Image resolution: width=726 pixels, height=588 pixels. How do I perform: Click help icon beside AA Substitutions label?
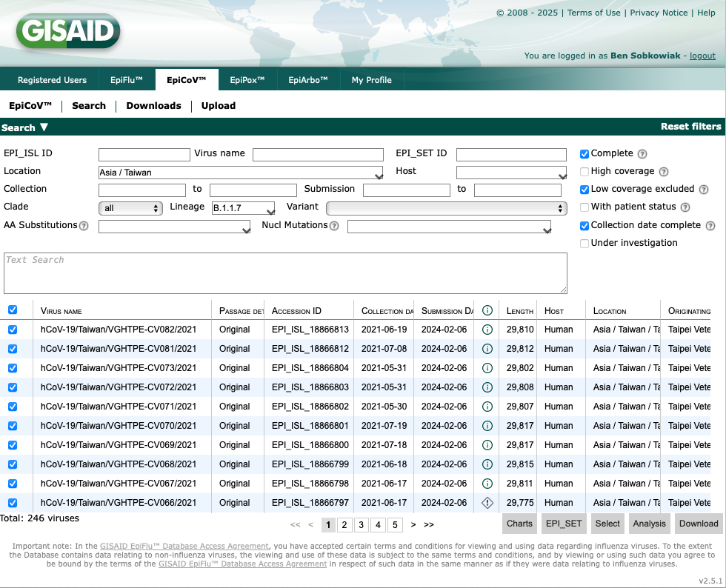pos(84,226)
